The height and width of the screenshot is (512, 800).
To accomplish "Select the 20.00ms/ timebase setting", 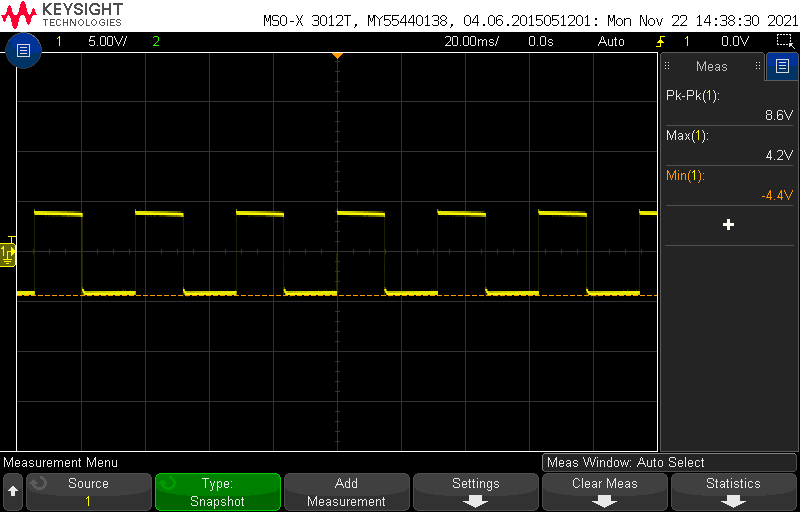I will [468, 42].
